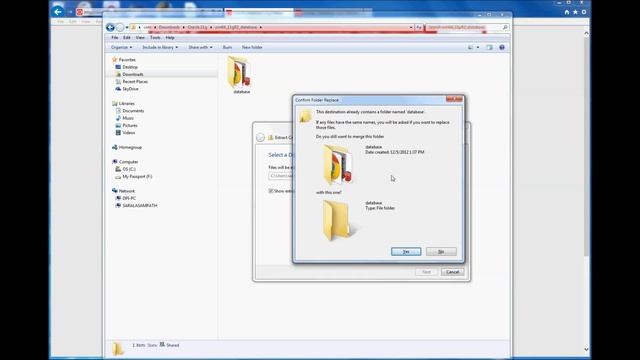The height and width of the screenshot is (360, 640).
Task: Go forward in the Explorer window
Action: point(120,27)
